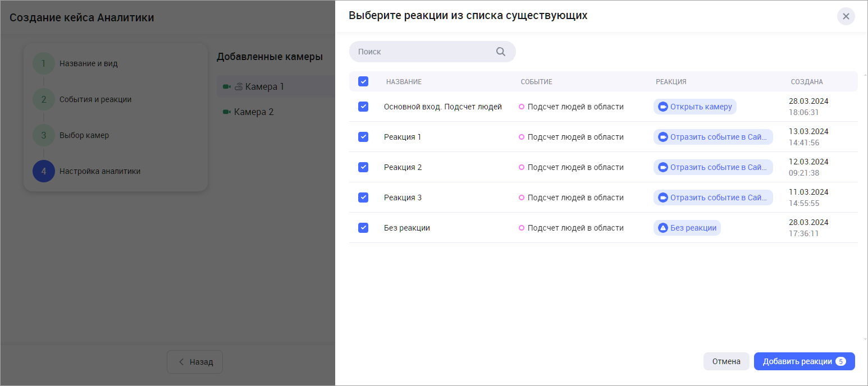
Task: Click camera icon next to Камера 2
Action: [x=227, y=112]
